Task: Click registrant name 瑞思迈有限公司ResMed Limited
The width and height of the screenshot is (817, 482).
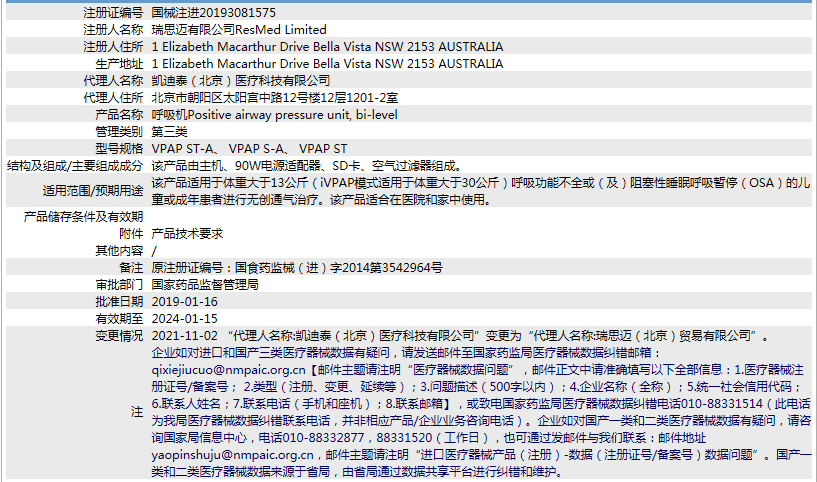Action: (239, 30)
